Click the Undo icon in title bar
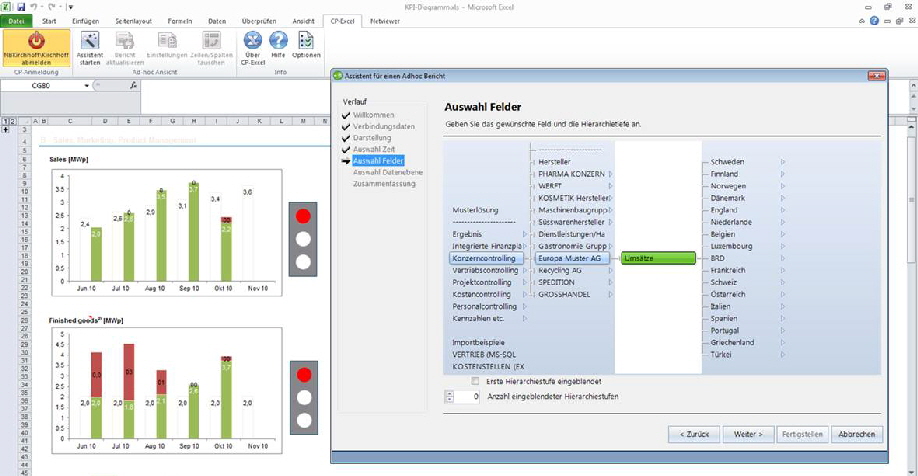 pos(34,7)
